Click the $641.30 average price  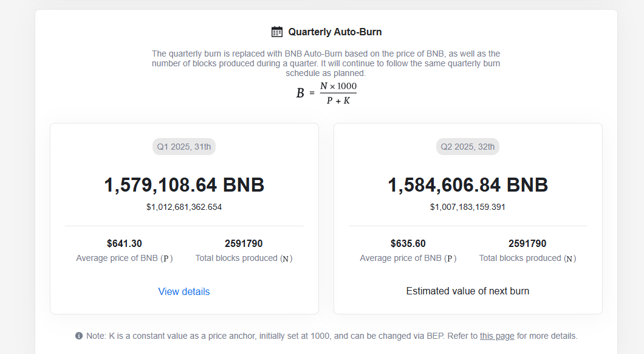pos(125,243)
